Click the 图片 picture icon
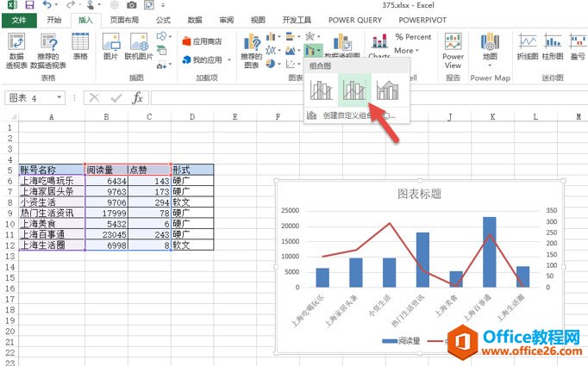588x366 pixels. pyautogui.click(x=110, y=47)
